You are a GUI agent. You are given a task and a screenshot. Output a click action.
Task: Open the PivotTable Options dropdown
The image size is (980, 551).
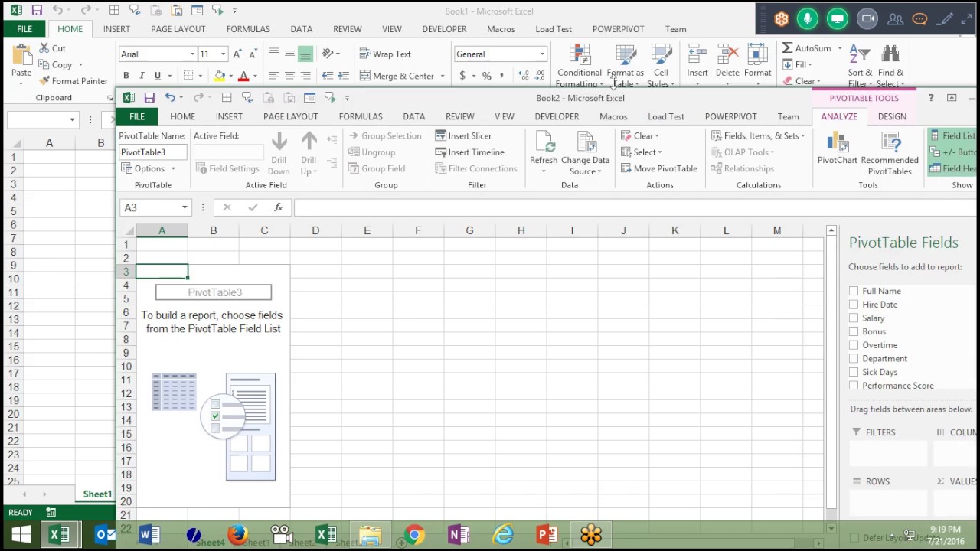(x=149, y=168)
